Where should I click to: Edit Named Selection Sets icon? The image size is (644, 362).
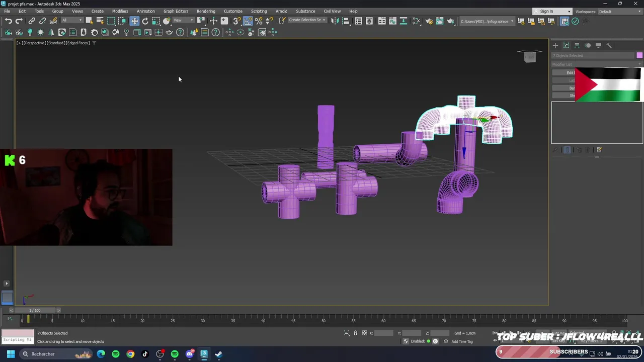pyautogui.click(x=282, y=21)
